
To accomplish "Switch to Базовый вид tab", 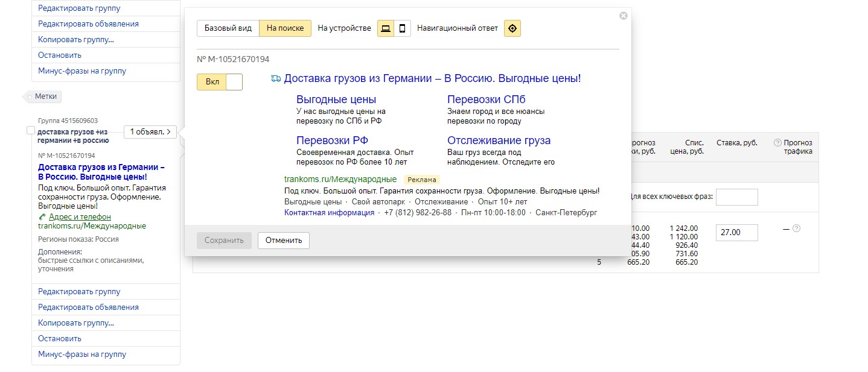I will click(228, 28).
